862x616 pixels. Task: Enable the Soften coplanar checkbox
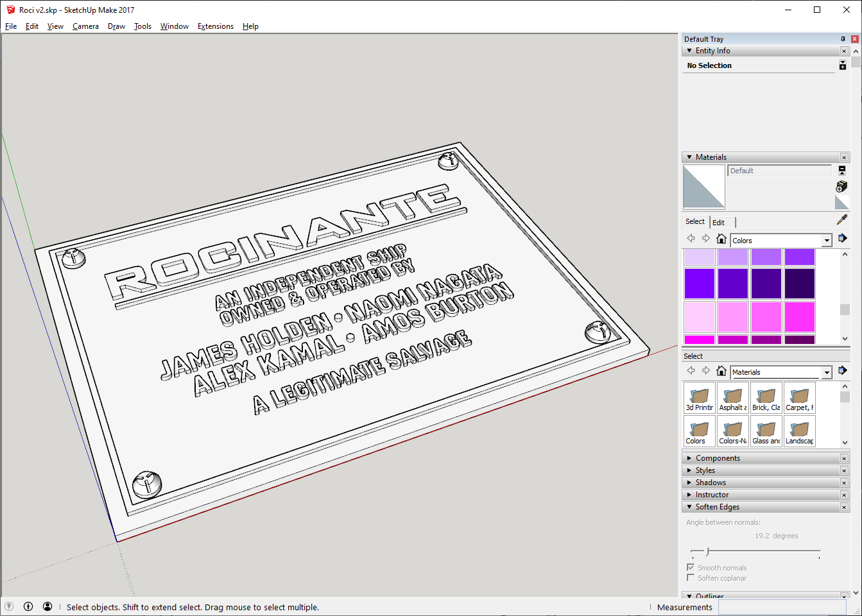[x=691, y=577]
